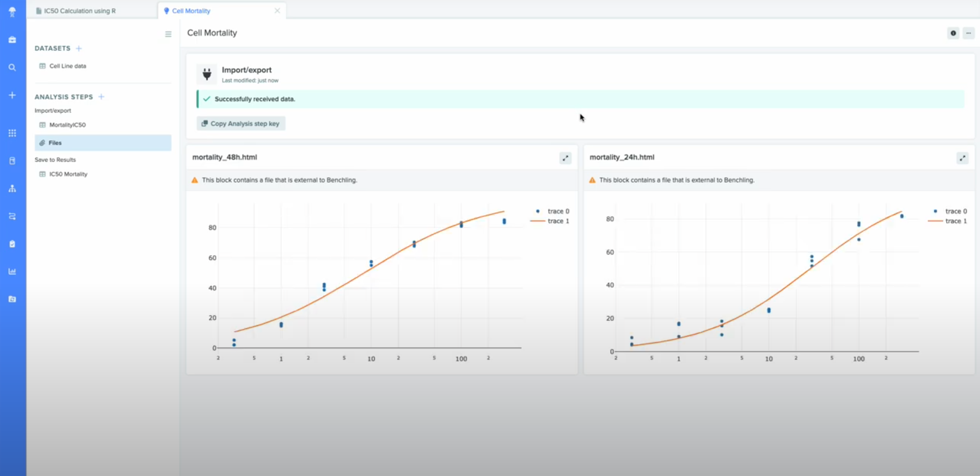The image size is (980, 476).
Task: Expand the mortality_24h.html chart
Action: point(962,158)
